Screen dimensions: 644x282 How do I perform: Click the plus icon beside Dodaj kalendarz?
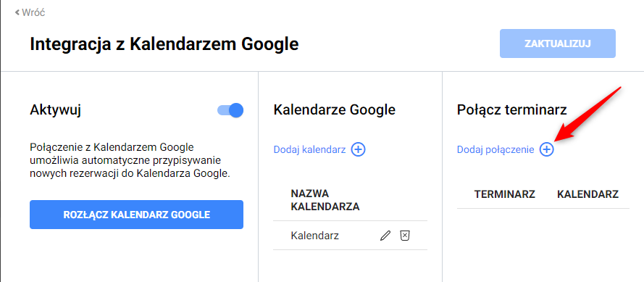click(x=358, y=149)
